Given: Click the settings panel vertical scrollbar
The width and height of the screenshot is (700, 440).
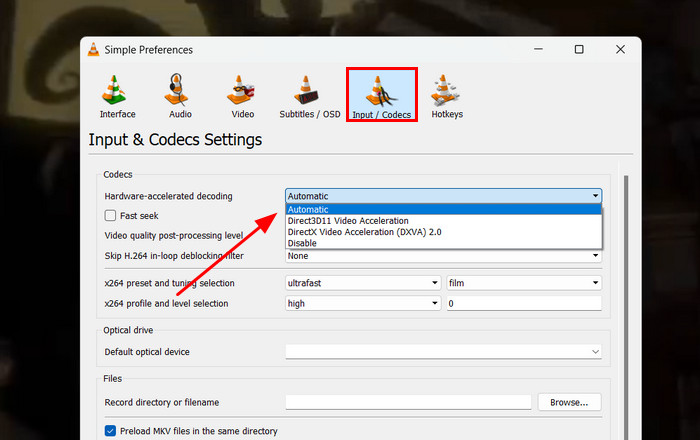Looking at the screenshot, I should pyautogui.click(x=626, y=307).
